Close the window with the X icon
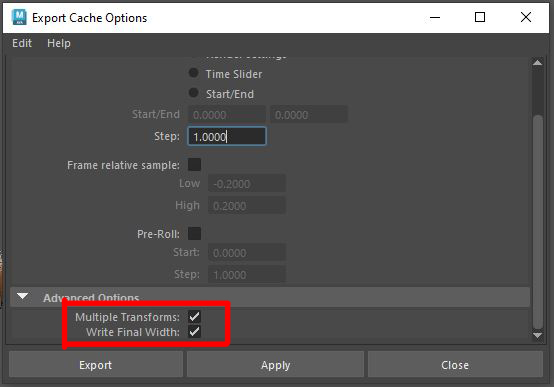 [526, 17]
